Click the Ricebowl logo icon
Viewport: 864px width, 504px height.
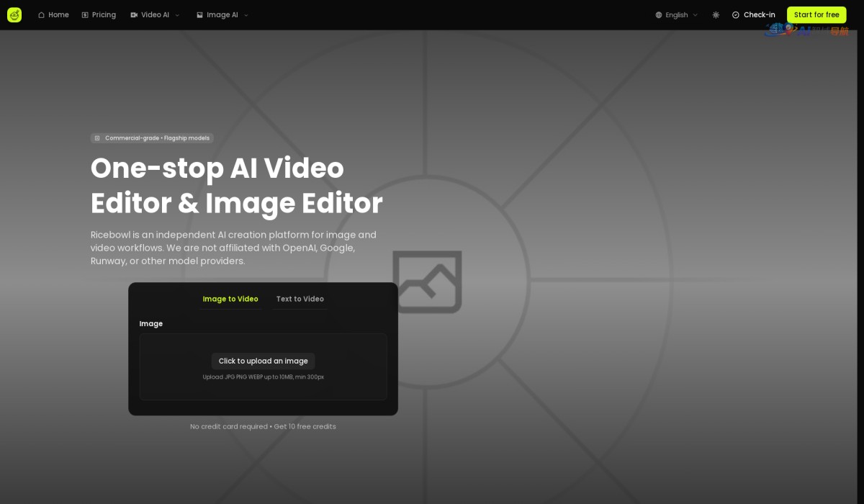[14, 14]
